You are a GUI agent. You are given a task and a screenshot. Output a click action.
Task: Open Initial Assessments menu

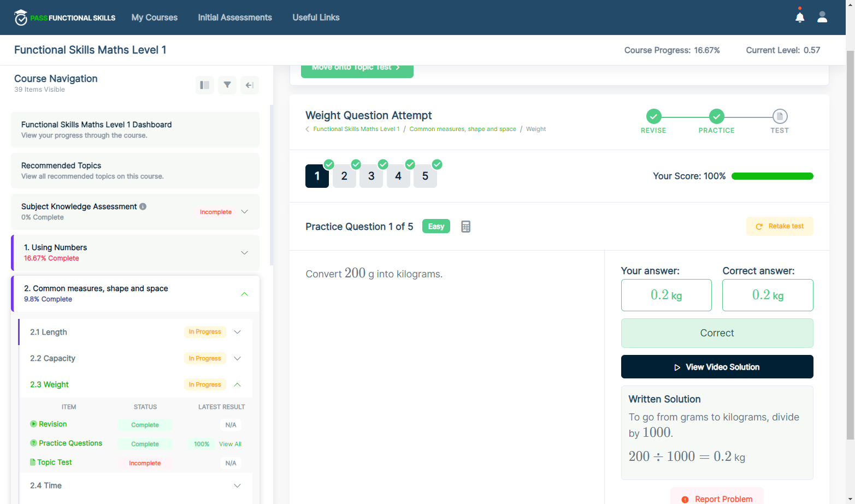coord(235,17)
